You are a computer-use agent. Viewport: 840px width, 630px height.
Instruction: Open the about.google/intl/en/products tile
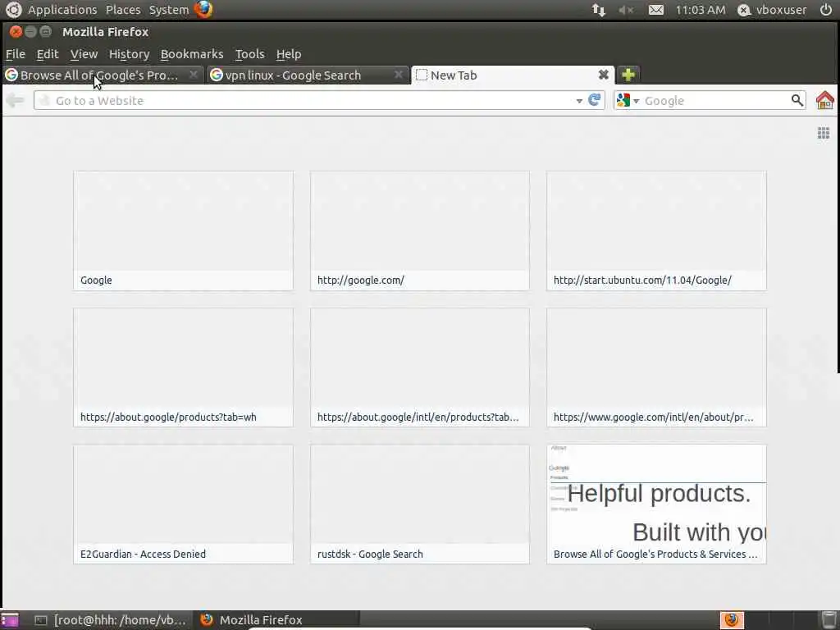pyautogui.click(x=420, y=367)
